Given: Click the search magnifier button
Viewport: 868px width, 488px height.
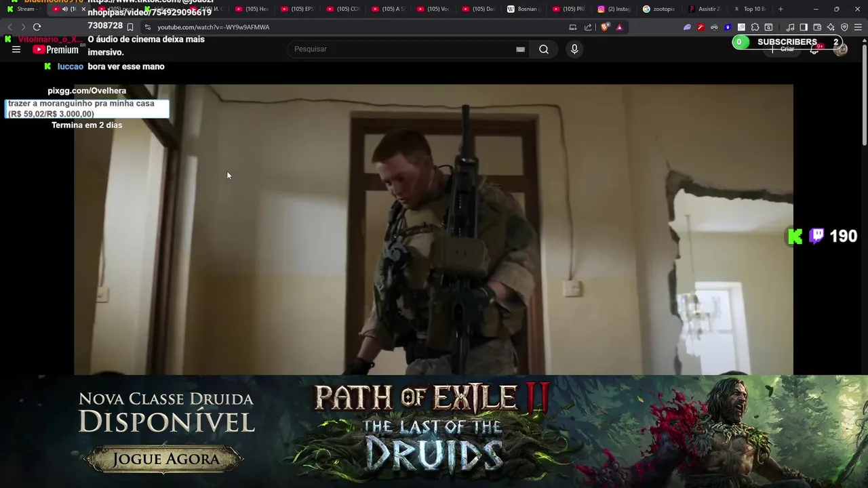Looking at the screenshot, I should [544, 49].
